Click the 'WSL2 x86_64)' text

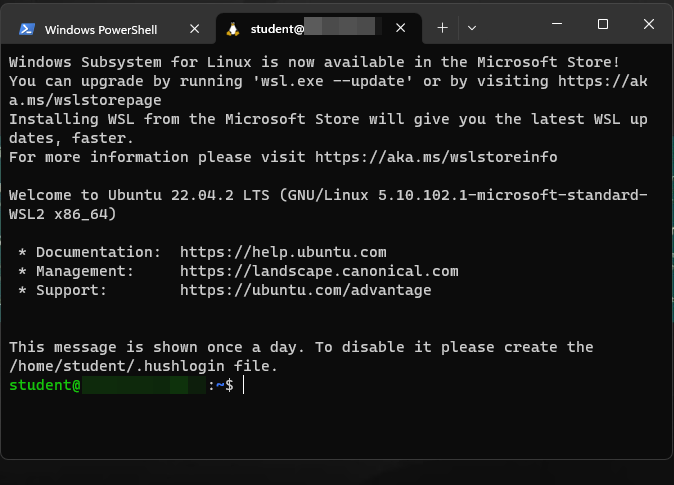click(63, 214)
